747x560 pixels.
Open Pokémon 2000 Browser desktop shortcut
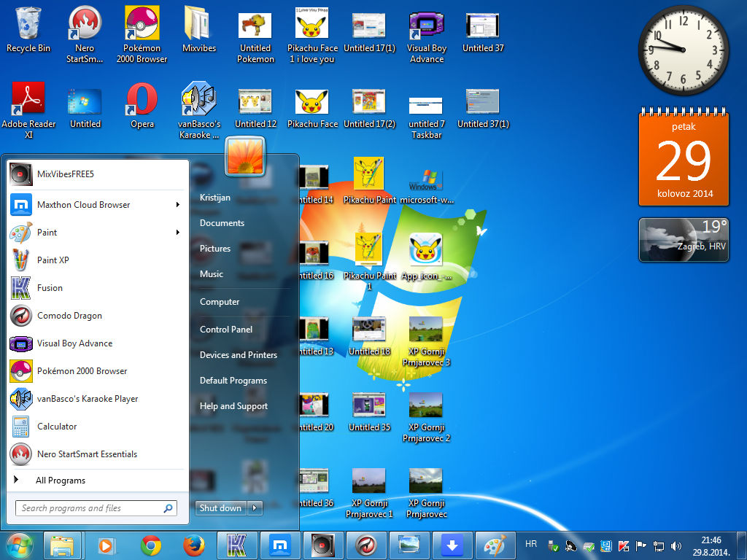click(142, 35)
